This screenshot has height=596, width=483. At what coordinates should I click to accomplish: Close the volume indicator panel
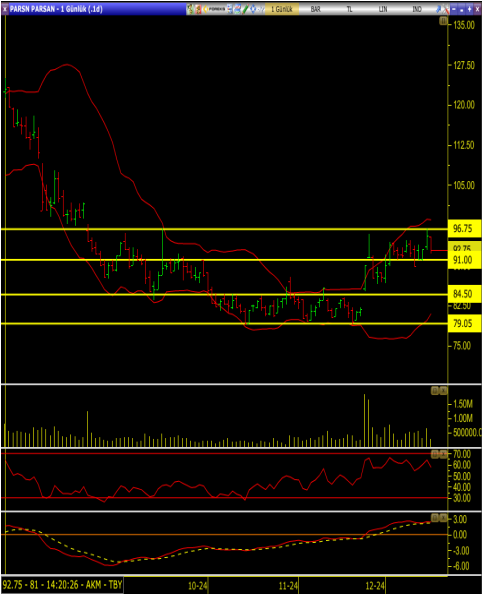pyautogui.click(x=443, y=390)
